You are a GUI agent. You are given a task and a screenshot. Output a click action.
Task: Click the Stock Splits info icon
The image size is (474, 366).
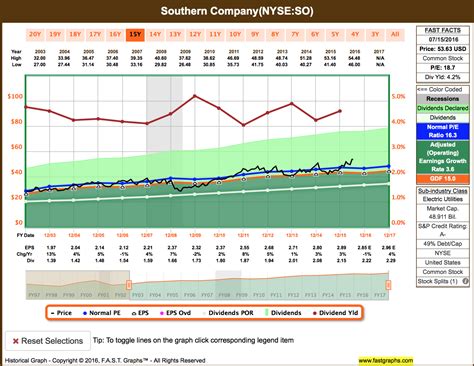pos(465,281)
